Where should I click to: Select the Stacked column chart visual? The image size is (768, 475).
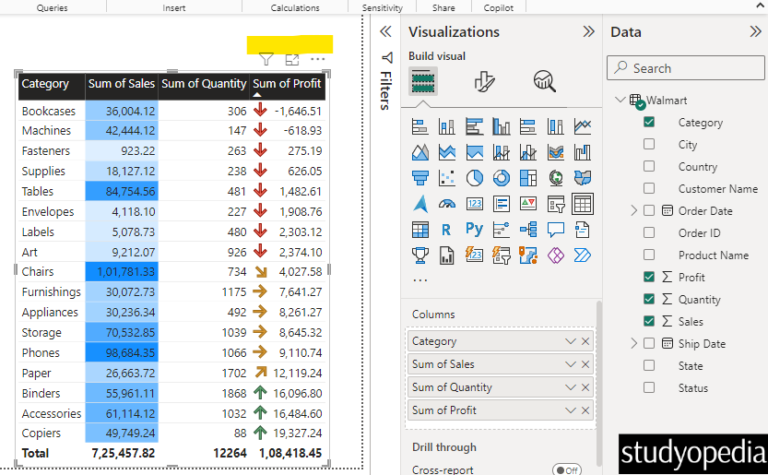[447, 127]
